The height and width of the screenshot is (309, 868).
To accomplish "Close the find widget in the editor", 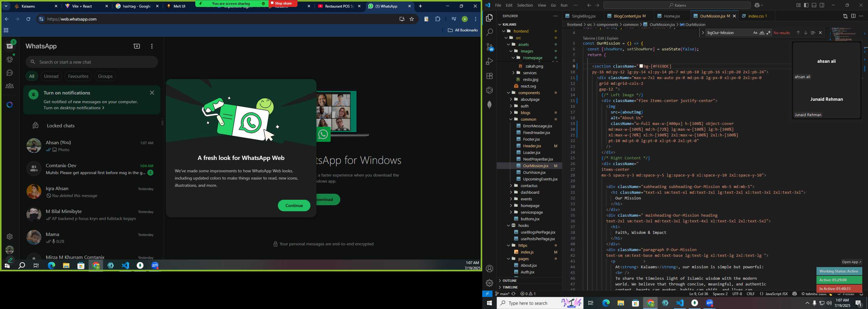I will [x=820, y=33].
